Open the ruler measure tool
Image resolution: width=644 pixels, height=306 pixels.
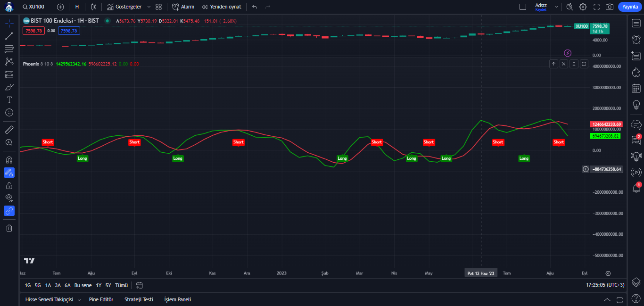pos(9,130)
